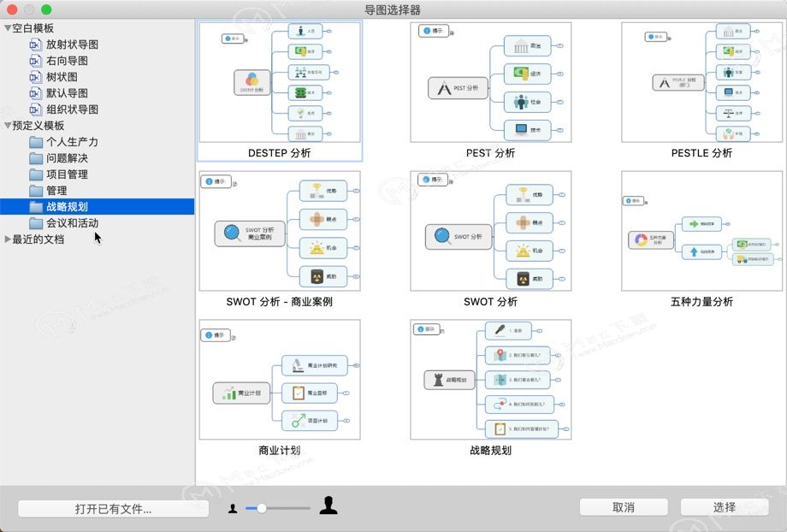This screenshot has width=787, height=532.
Task: Choose the PEST 分析 template thumbnail
Action: pos(491,82)
